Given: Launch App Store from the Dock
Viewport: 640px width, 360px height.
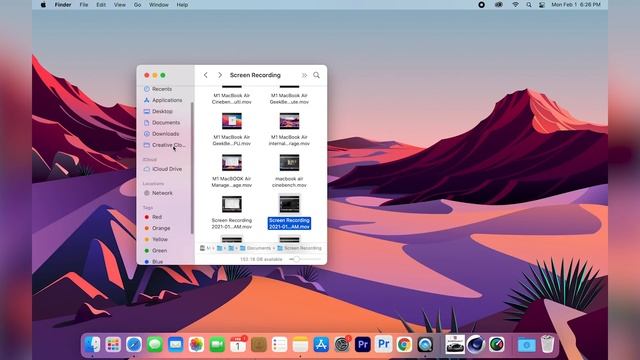Looking at the screenshot, I should pos(321,344).
